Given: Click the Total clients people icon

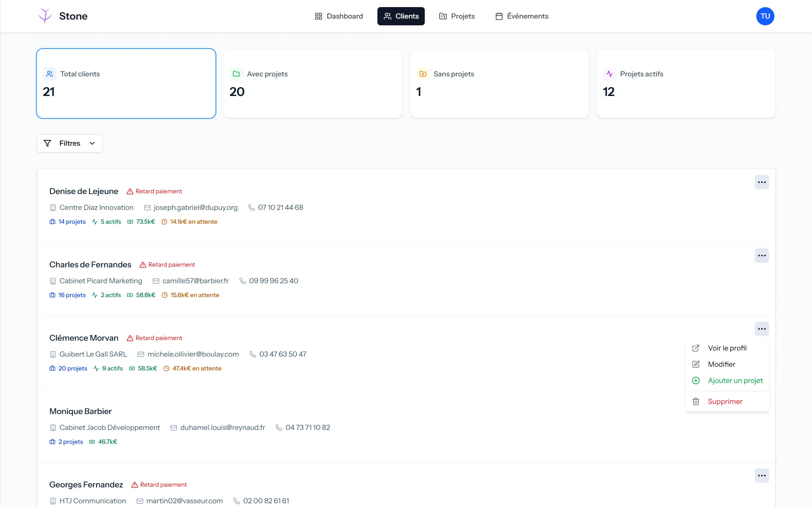Looking at the screenshot, I should [49, 74].
